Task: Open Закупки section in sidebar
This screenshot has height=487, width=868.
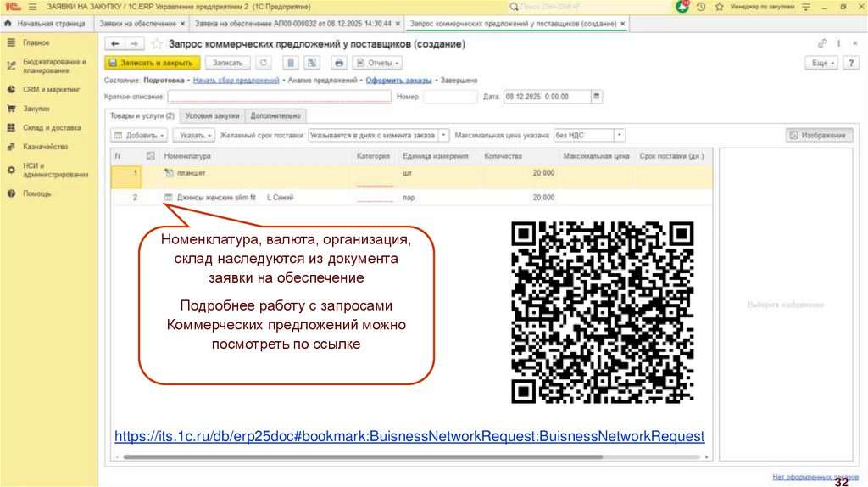Action: [x=36, y=109]
